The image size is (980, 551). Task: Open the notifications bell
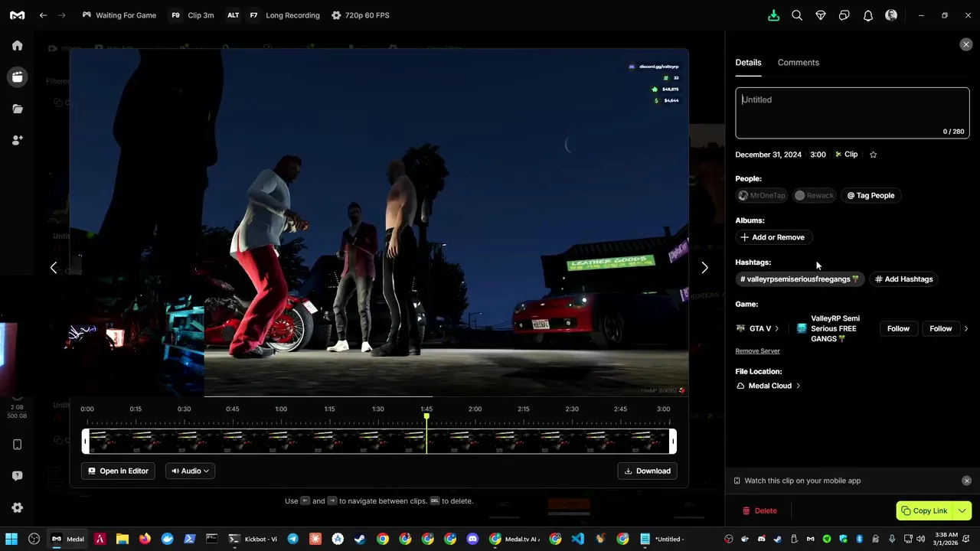(867, 15)
